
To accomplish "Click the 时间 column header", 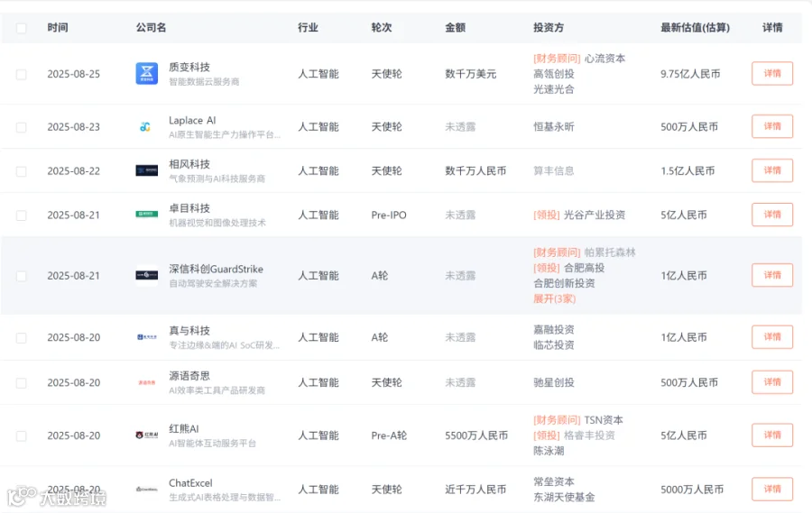I will [58, 27].
